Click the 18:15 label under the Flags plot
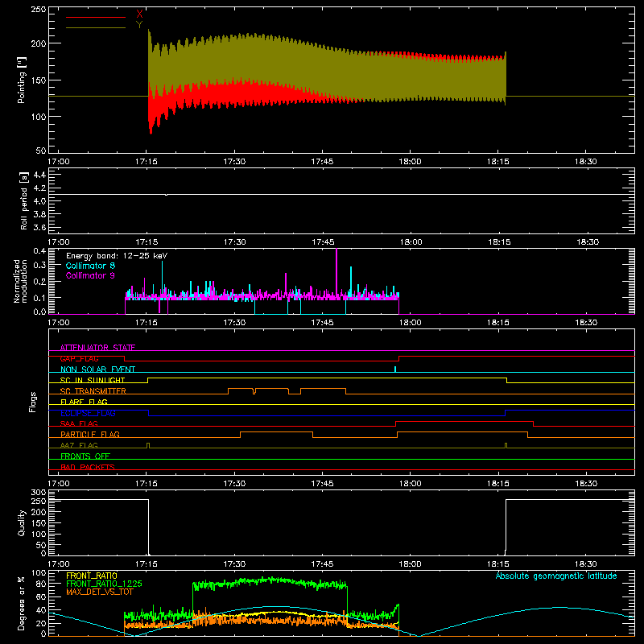 (498, 484)
